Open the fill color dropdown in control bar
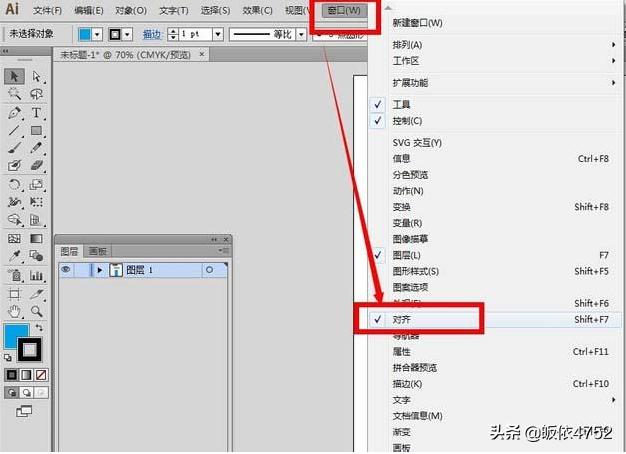 (97, 35)
